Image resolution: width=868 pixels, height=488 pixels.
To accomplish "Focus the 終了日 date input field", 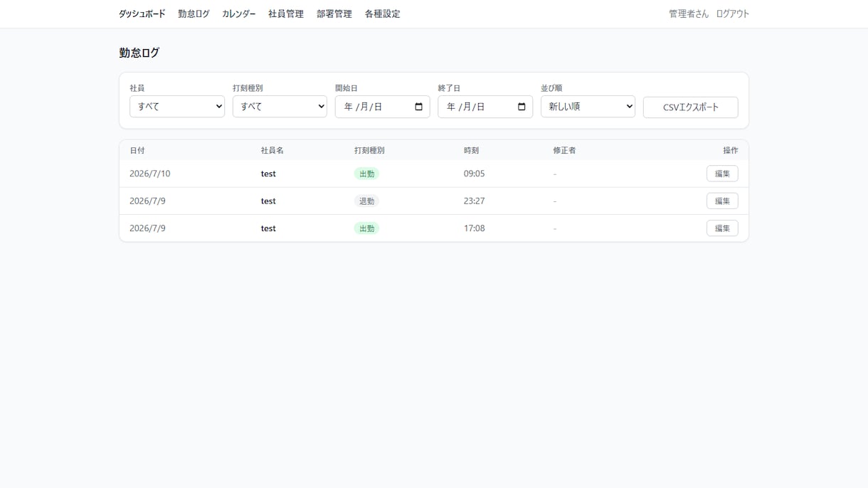I will click(x=485, y=107).
